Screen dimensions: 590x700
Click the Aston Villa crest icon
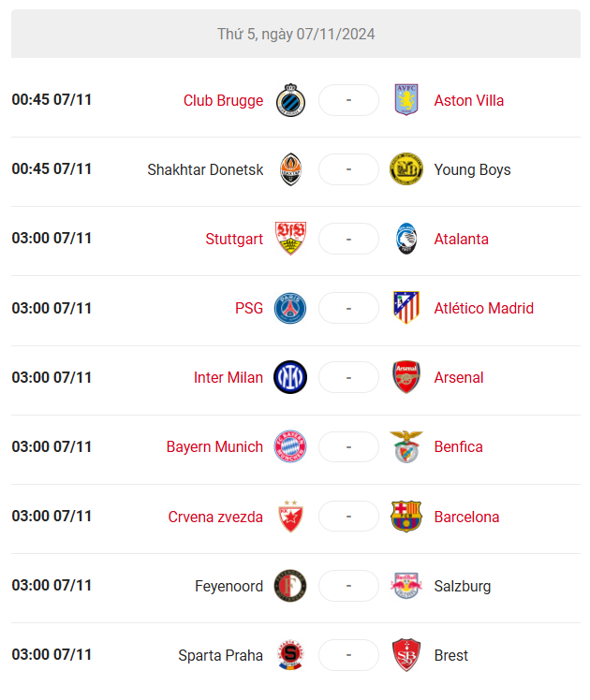(406, 99)
